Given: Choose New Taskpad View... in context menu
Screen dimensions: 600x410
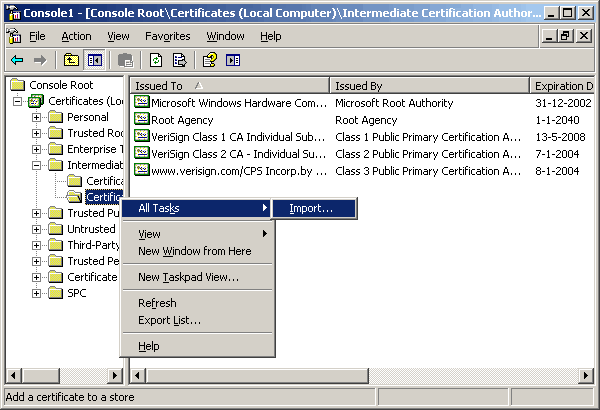Looking at the screenshot, I should click(197, 277).
